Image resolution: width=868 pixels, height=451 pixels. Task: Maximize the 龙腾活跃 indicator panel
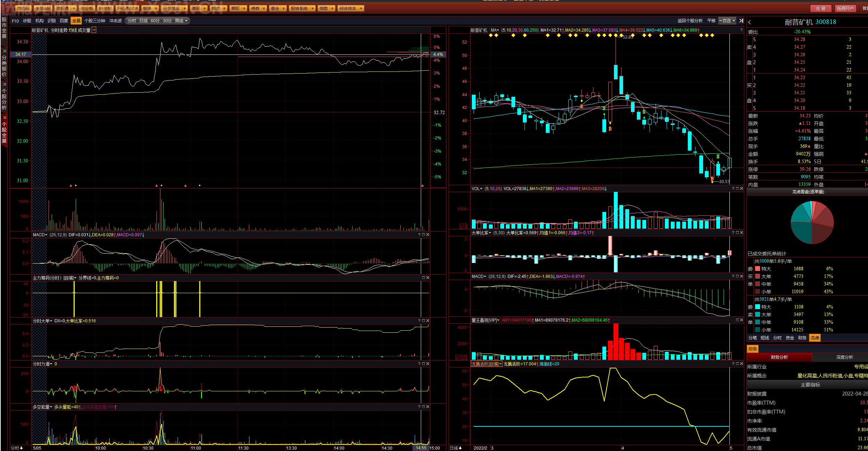click(x=737, y=364)
